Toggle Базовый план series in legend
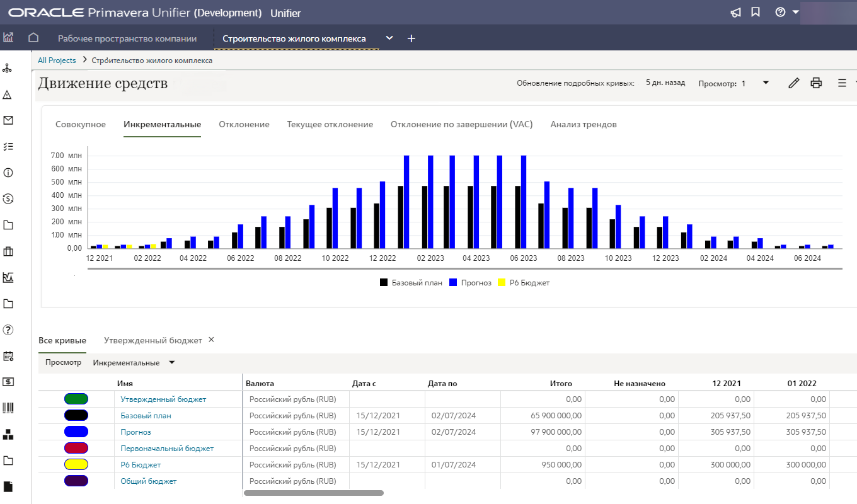This screenshot has width=857, height=504. pyautogui.click(x=411, y=283)
